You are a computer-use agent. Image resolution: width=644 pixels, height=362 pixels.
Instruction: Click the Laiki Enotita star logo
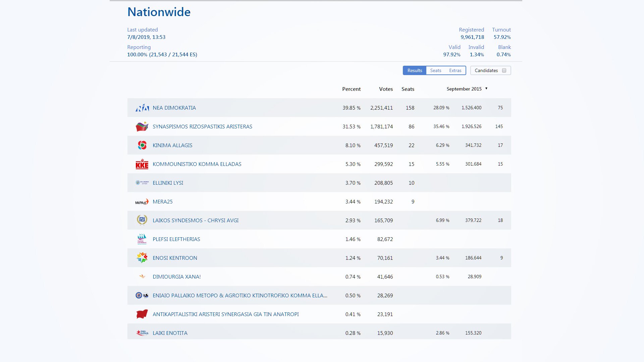click(x=142, y=333)
